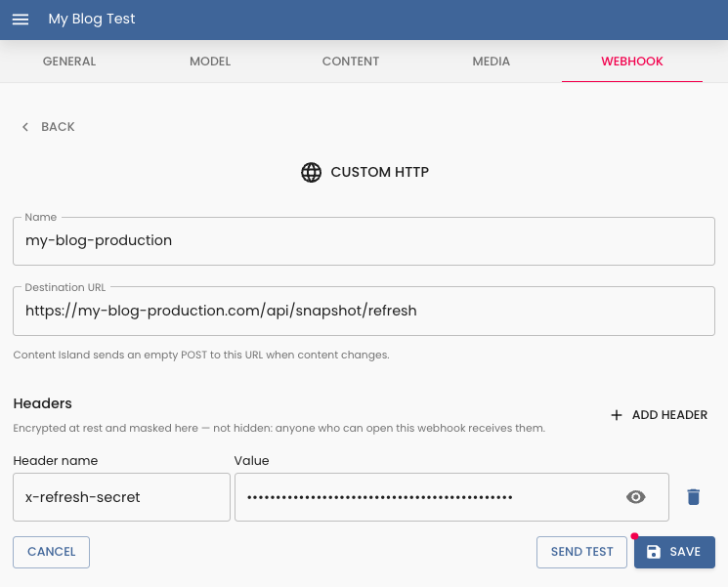Switch to the General tab
The image size is (728, 587).
pos(69,62)
